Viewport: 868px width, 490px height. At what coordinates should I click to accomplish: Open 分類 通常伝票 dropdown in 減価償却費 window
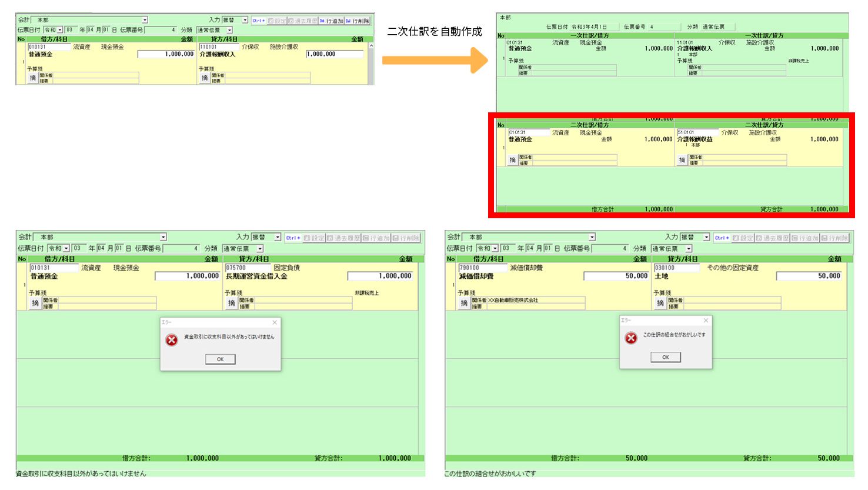tap(689, 249)
